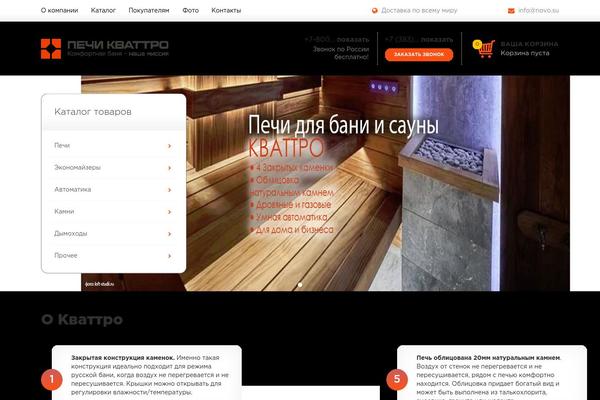Click the globe delivery icon
600x400 pixels.
pos(375,11)
